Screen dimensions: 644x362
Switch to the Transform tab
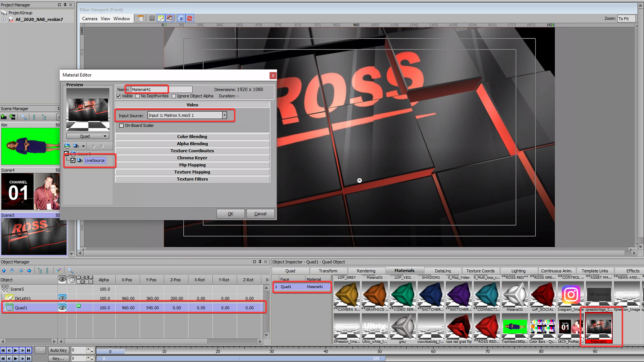(x=328, y=271)
